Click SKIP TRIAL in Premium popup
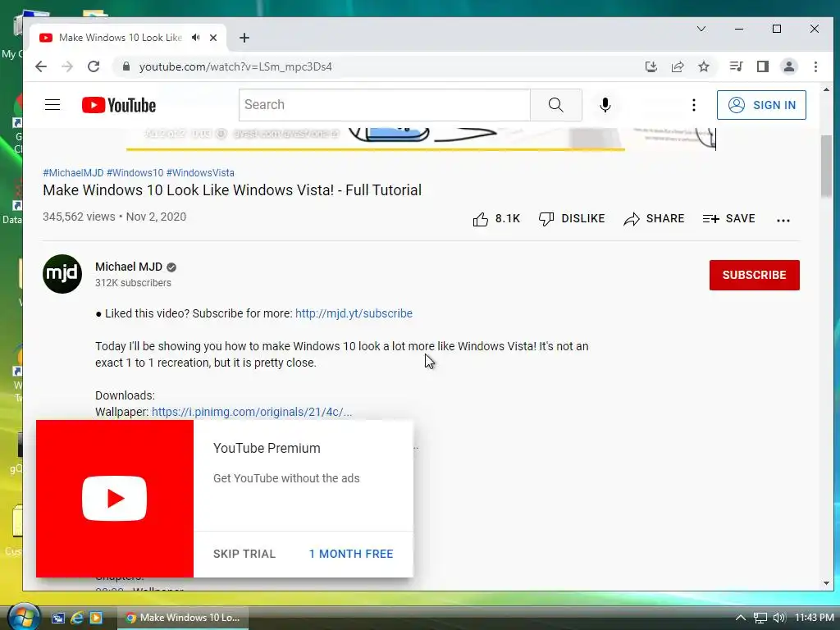This screenshot has height=630, width=840. point(244,554)
